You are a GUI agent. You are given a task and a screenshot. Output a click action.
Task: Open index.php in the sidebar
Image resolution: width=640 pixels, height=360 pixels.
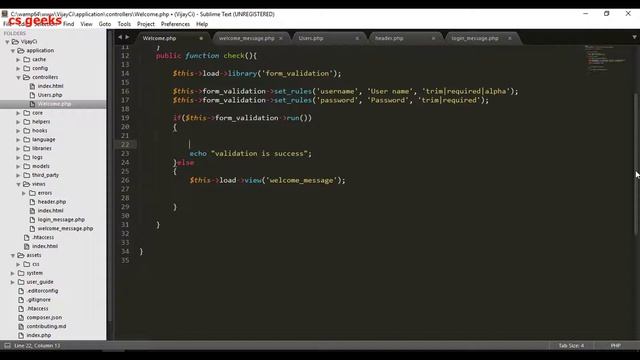pyautogui.click(x=39, y=336)
